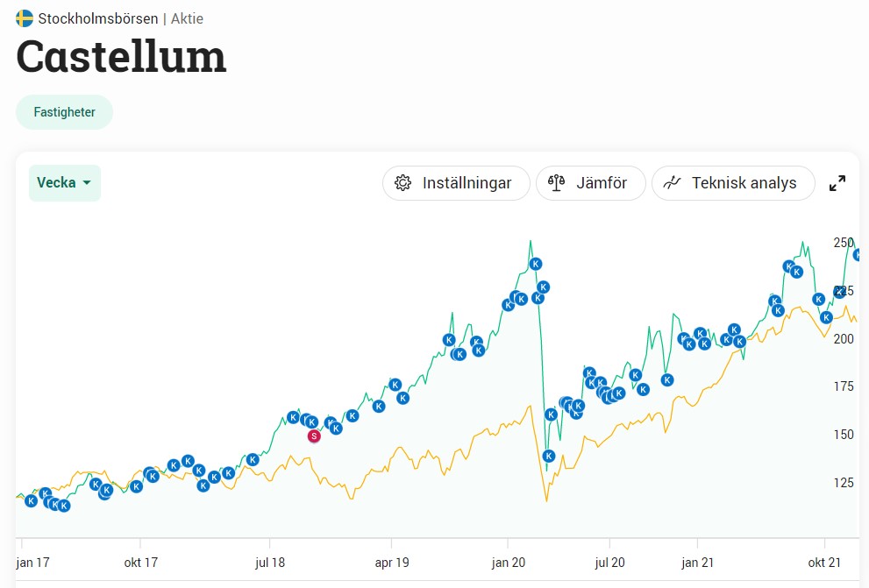Select the leftmost K marker on chart

pos(32,500)
